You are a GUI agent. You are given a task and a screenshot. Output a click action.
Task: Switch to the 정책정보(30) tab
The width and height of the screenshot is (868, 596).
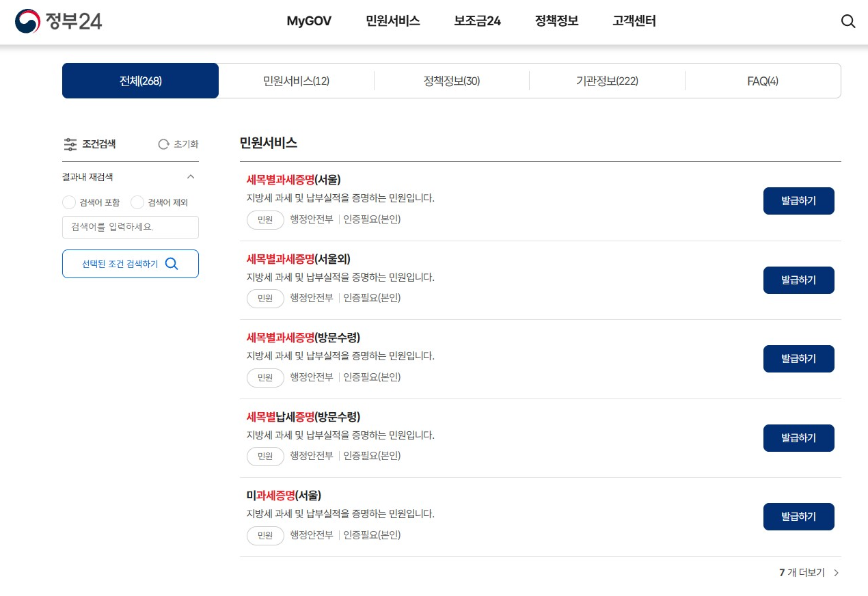(x=452, y=81)
